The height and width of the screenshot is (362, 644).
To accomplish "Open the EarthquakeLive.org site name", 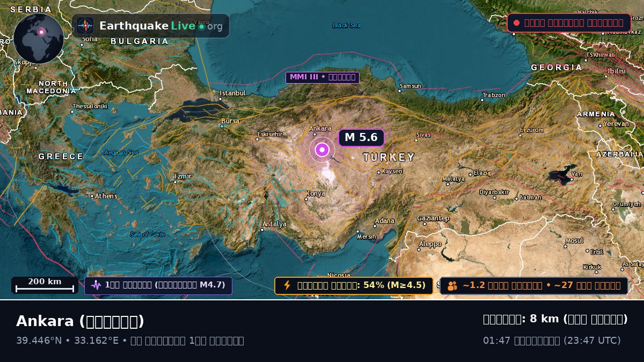I will click(x=161, y=26).
